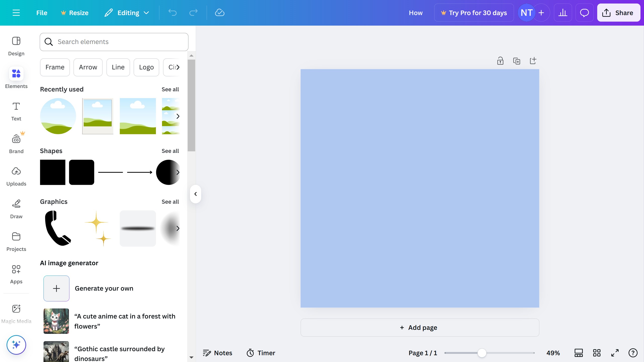The width and height of the screenshot is (644, 362).
Task: Launch the Canva assistant sparkle button
Action: coord(16,345)
